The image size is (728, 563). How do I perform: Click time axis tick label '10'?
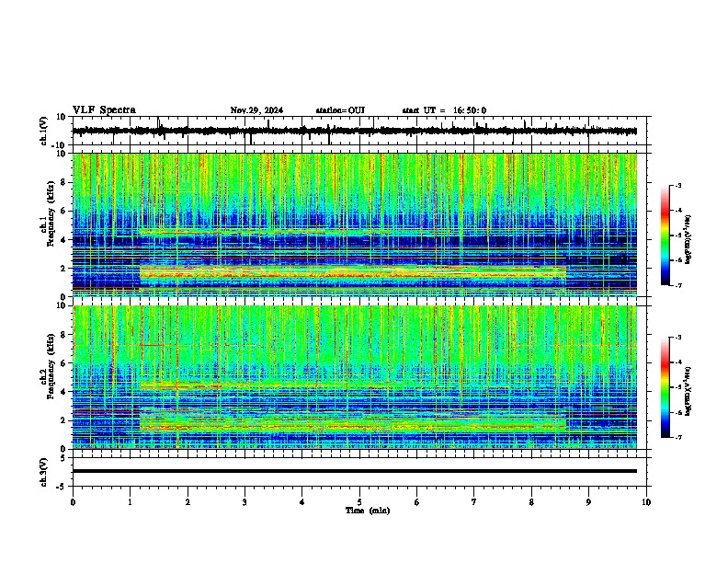click(x=646, y=502)
